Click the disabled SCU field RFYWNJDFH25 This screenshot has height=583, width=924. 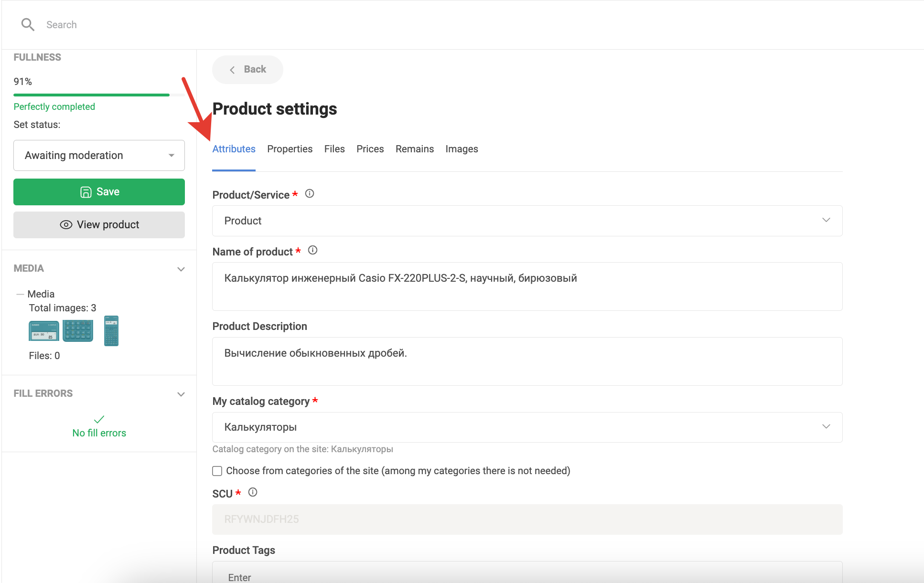527,519
